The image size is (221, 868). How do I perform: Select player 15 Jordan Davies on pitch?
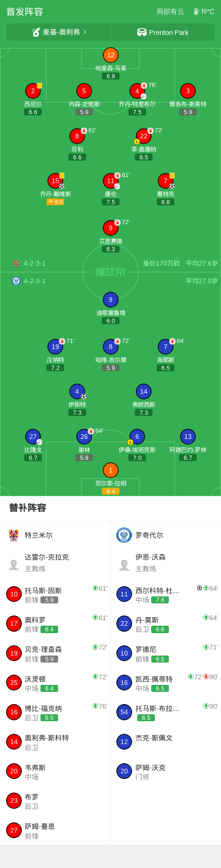pyautogui.click(x=55, y=181)
